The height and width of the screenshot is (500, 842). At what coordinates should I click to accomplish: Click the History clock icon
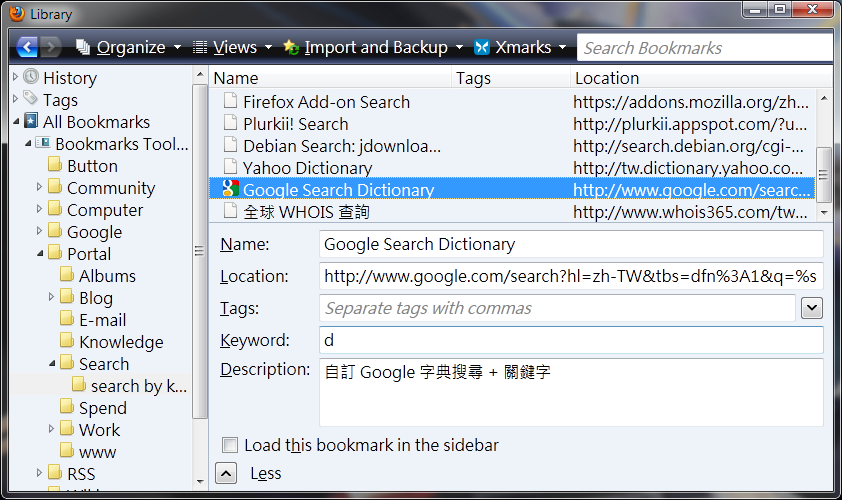31,77
